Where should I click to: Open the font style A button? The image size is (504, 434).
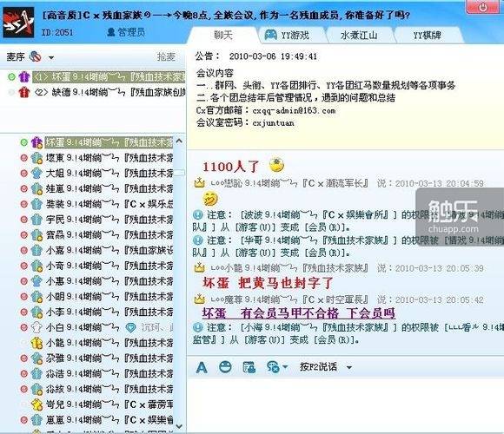tap(202, 367)
